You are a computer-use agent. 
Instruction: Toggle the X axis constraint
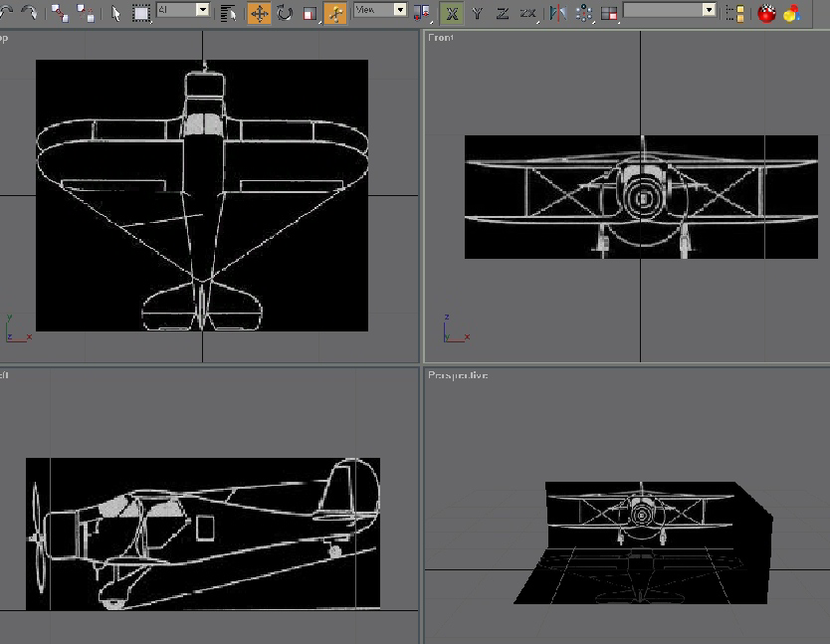point(453,13)
